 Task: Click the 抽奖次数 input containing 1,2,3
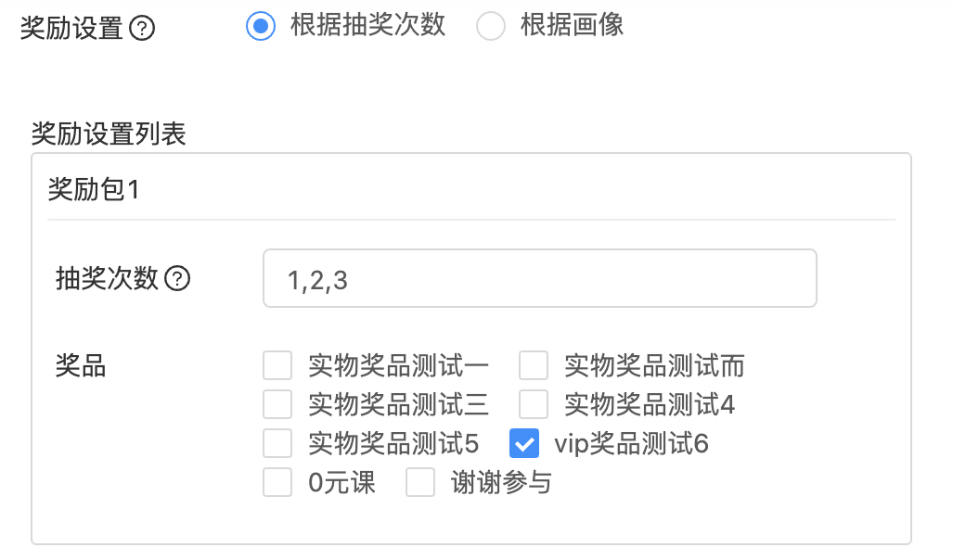539,278
